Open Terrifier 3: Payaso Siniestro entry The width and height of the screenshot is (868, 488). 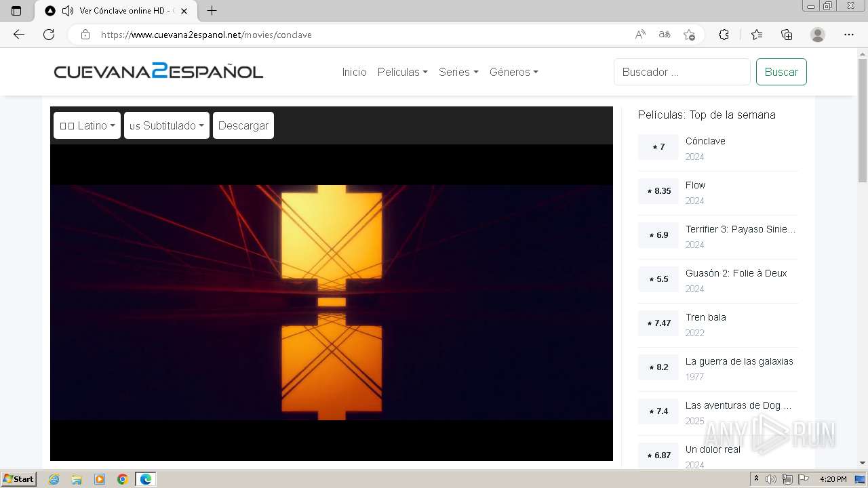coord(741,229)
